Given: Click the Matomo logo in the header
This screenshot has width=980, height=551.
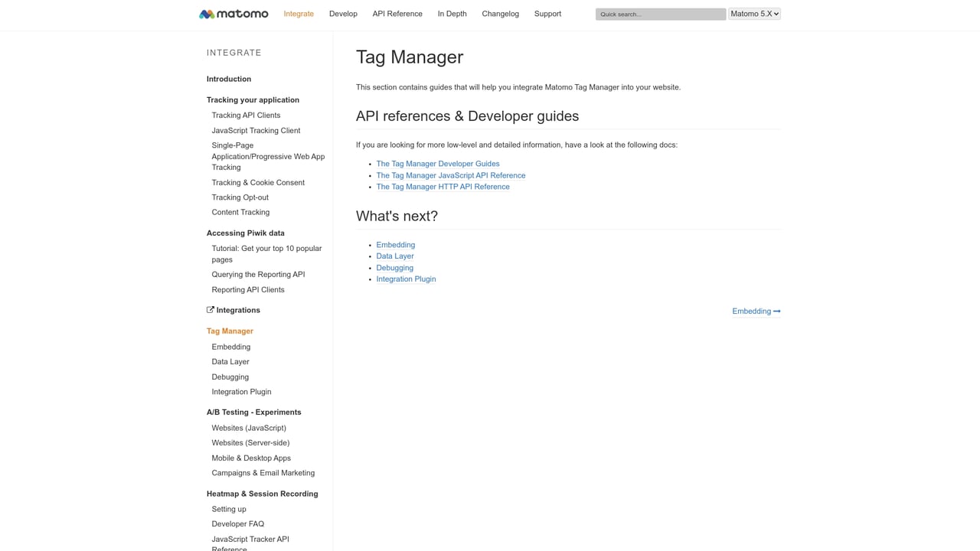Looking at the screenshot, I should pyautogui.click(x=233, y=13).
